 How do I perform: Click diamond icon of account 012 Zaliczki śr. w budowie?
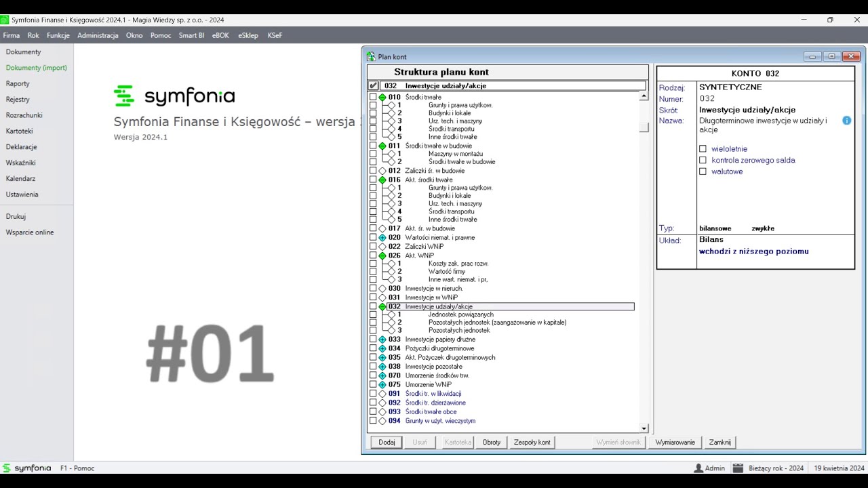click(382, 171)
